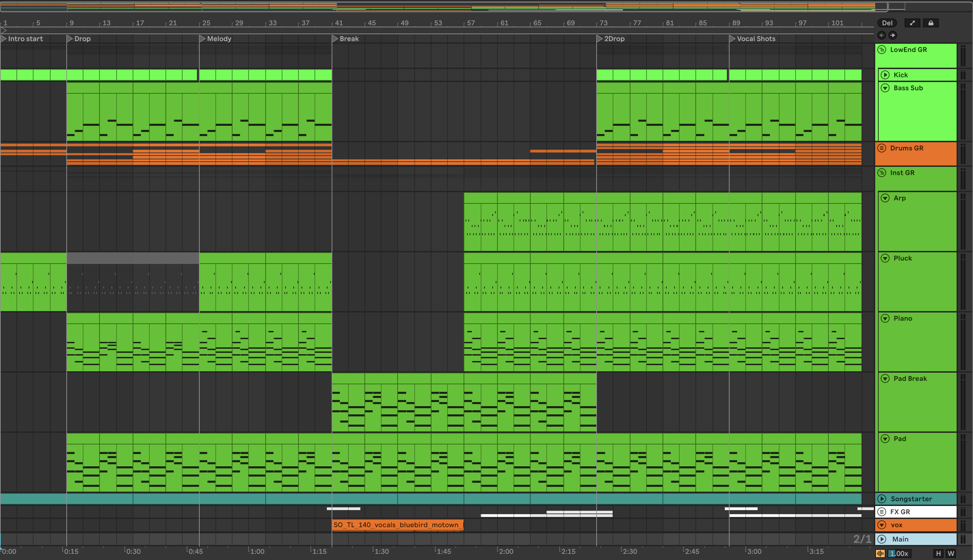This screenshot has height=560, width=973.
Task: Jump to the Drop locator
Action: 79,39
